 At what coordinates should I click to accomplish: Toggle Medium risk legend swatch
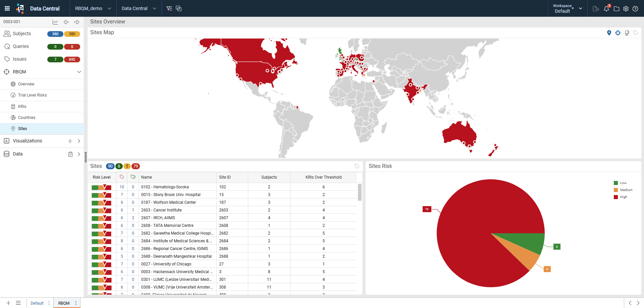[x=616, y=190]
